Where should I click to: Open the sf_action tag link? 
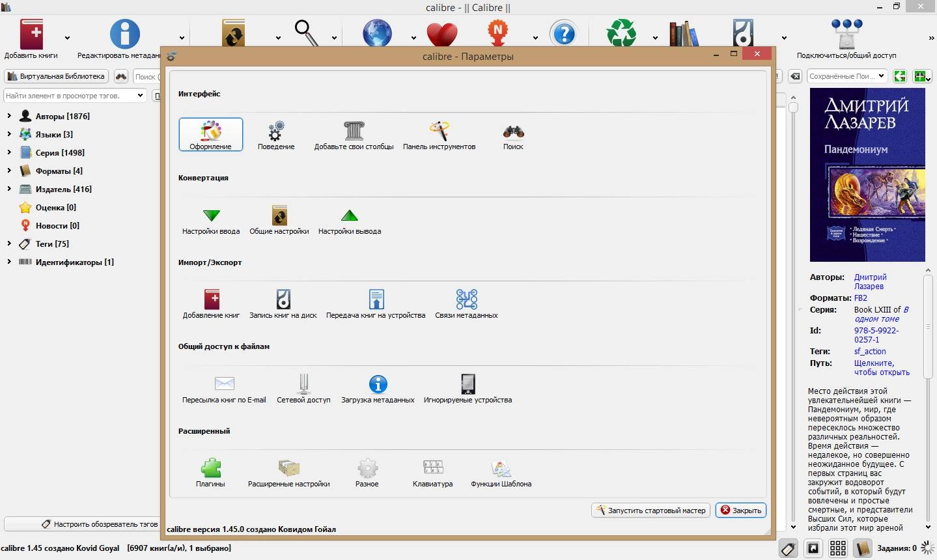(870, 351)
